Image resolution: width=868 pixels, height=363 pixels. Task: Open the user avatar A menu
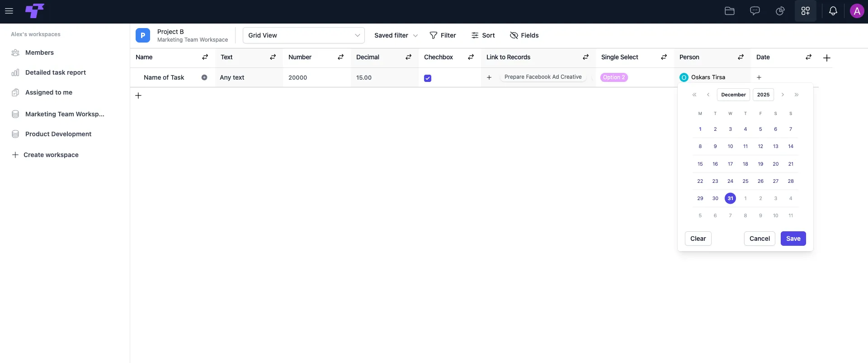(x=857, y=11)
